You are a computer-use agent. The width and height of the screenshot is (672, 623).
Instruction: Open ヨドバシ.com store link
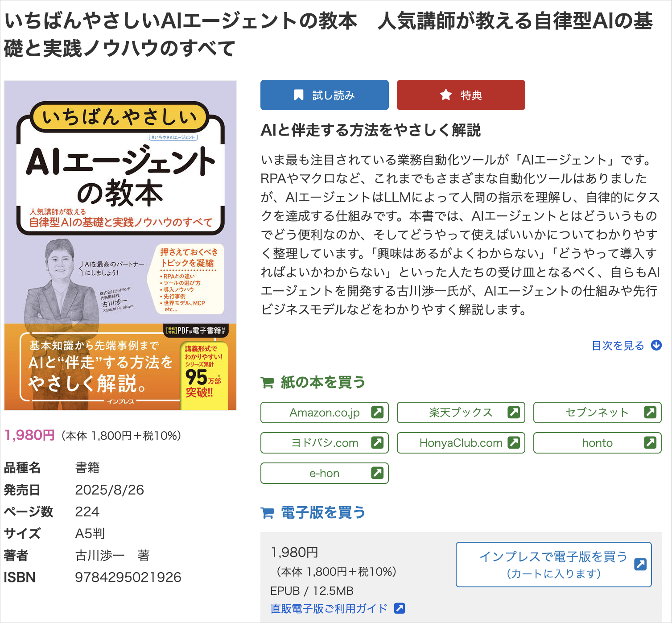click(x=324, y=443)
